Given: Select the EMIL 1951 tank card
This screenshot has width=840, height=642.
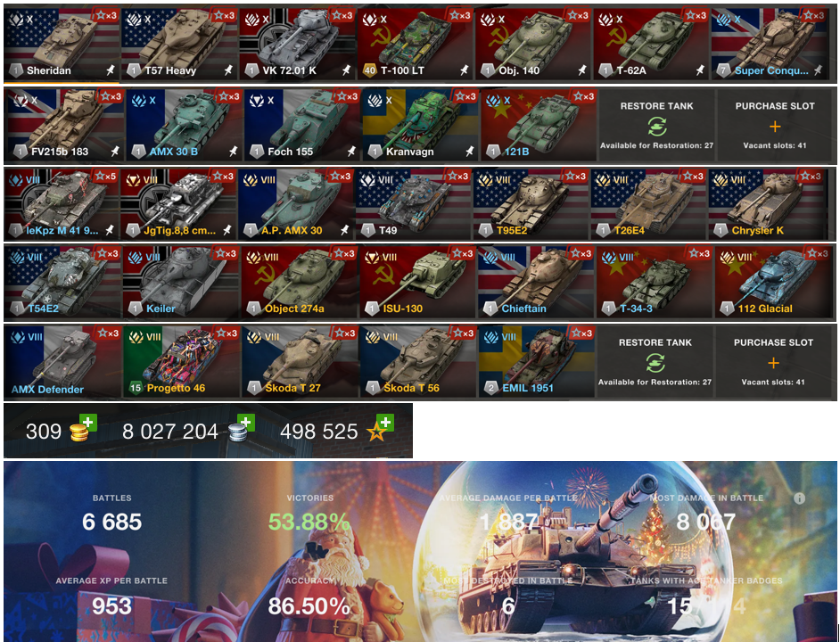Looking at the screenshot, I should tap(536, 362).
